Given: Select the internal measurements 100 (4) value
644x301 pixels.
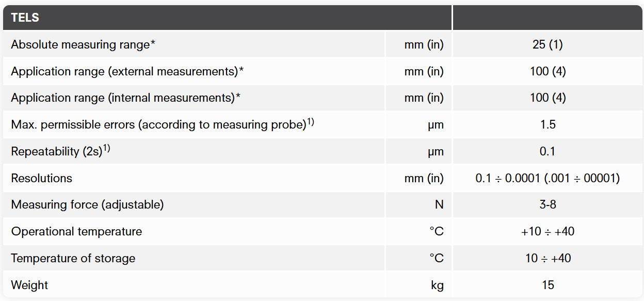Looking at the screenshot, I should tap(548, 98).
